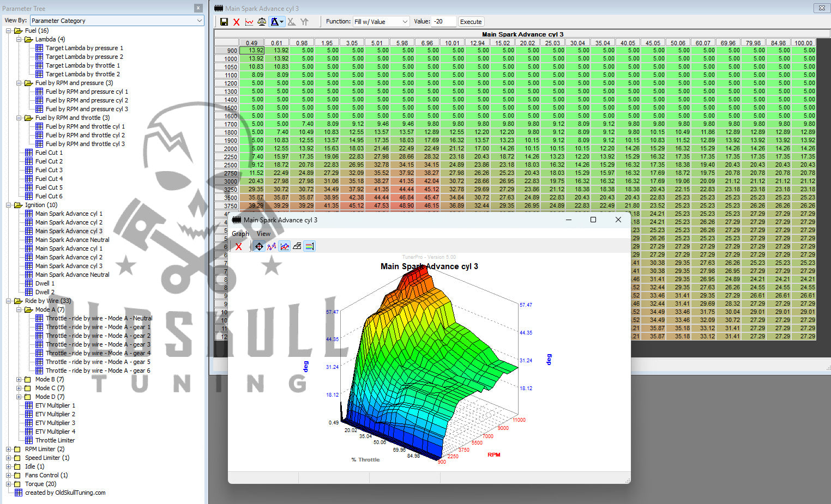Viewport: 831px width, 504px height.
Task: Click the Value input field showing -20
Action: coord(444,22)
